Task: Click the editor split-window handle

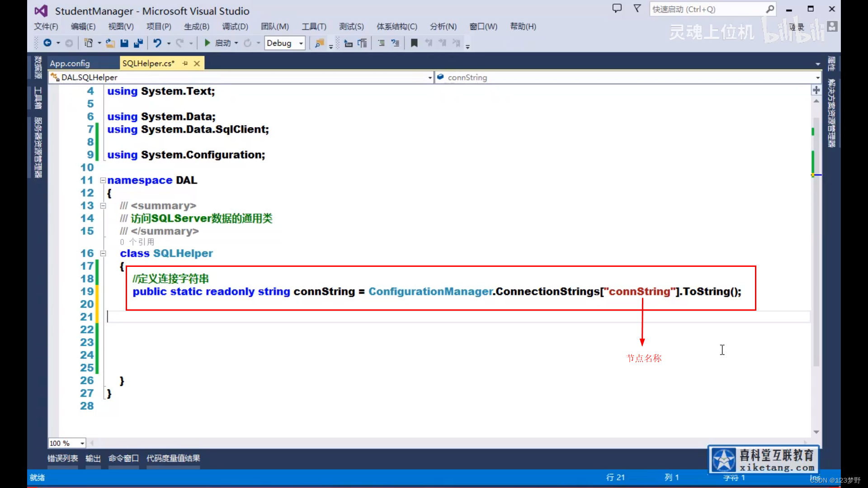Action: [x=816, y=90]
